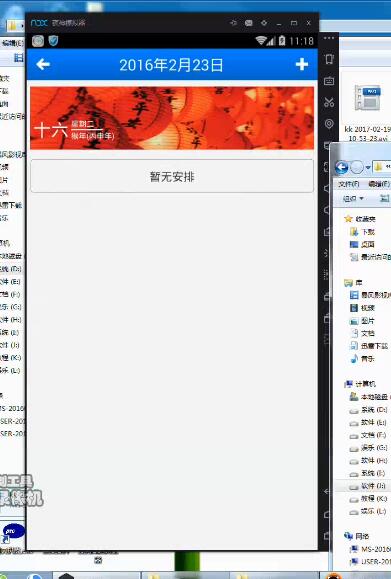Click the right Explorer window's forward button
Viewport: 391px width, 579px height.
(x=357, y=168)
